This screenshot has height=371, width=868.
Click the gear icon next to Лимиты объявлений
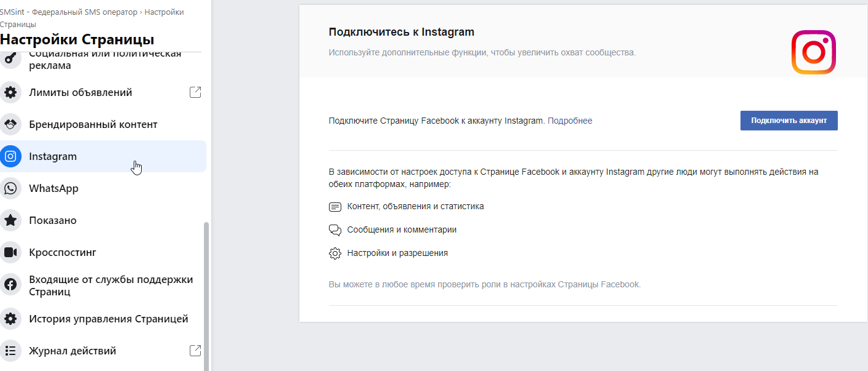point(10,92)
